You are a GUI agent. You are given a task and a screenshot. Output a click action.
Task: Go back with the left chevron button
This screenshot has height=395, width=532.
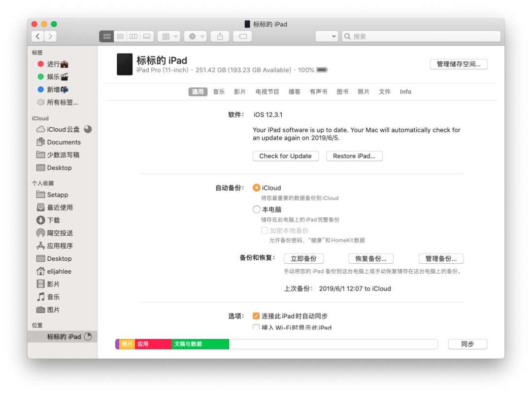pos(37,36)
